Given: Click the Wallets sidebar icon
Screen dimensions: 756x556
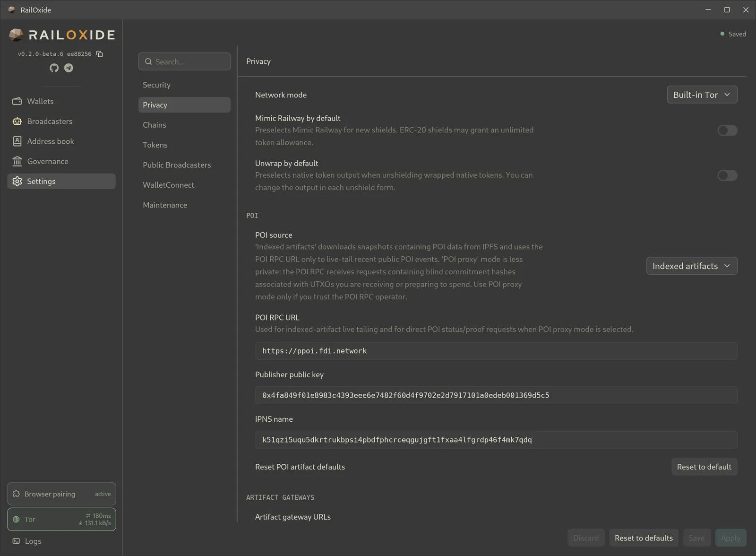Looking at the screenshot, I should 17,101.
